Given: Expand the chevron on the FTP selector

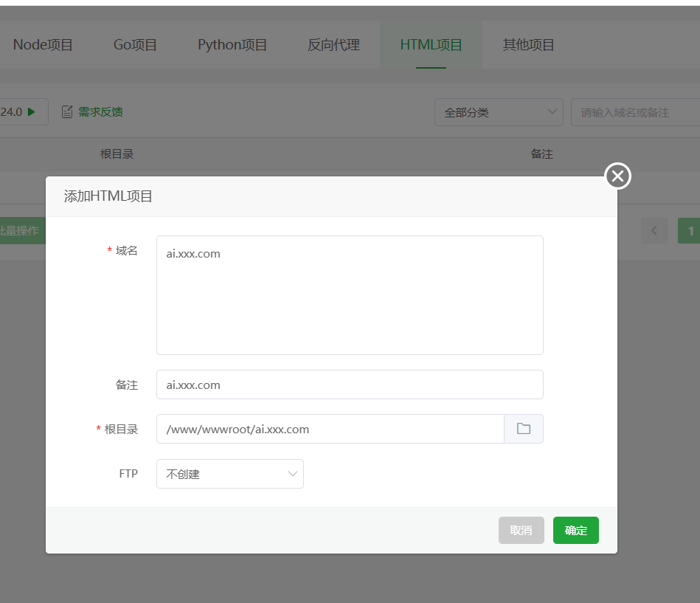Looking at the screenshot, I should [x=293, y=473].
